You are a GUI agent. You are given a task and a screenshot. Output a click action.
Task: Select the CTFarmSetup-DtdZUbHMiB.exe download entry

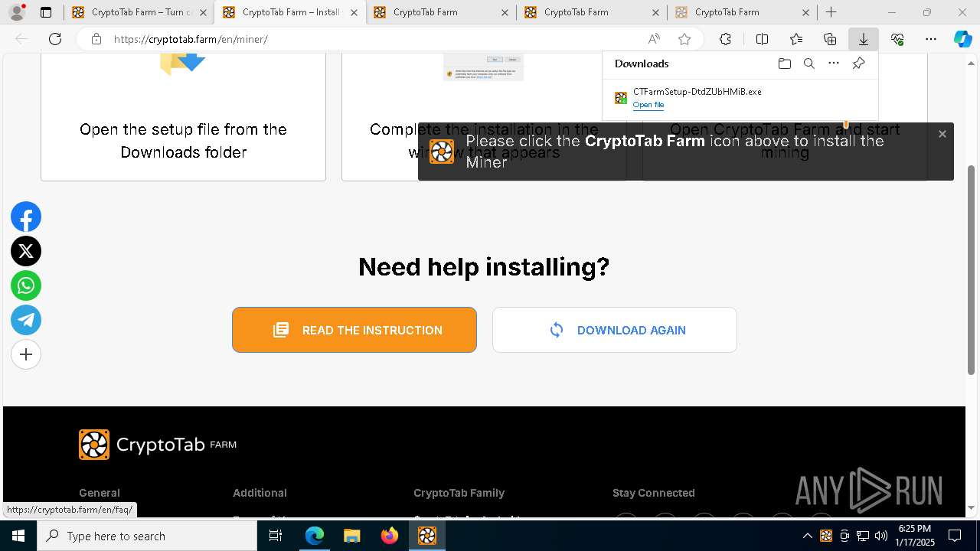tap(740, 98)
